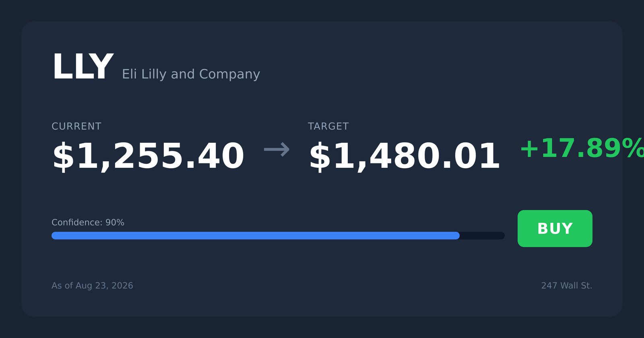Click the green +17.89% upside figure
The image size is (644, 338).
click(x=582, y=148)
